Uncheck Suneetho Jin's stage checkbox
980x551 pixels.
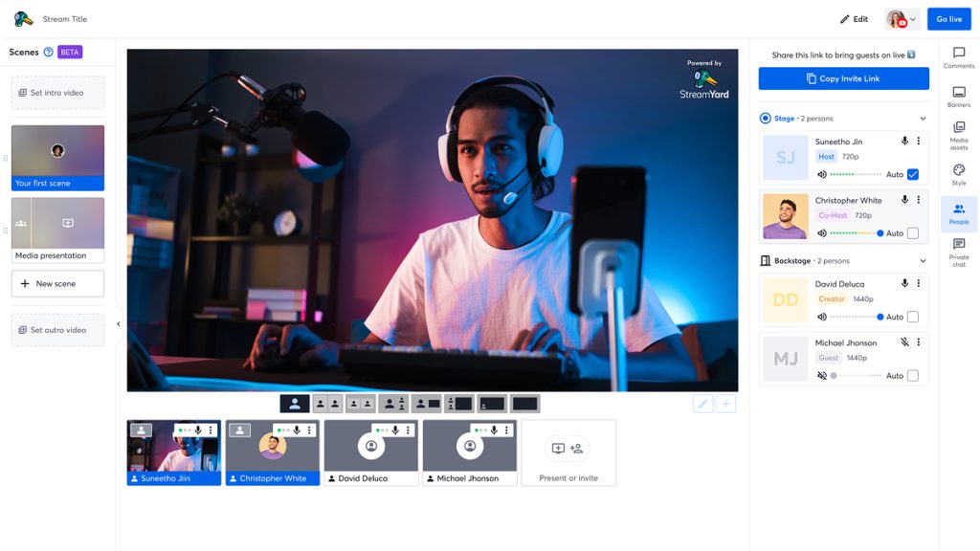[x=913, y=174]
